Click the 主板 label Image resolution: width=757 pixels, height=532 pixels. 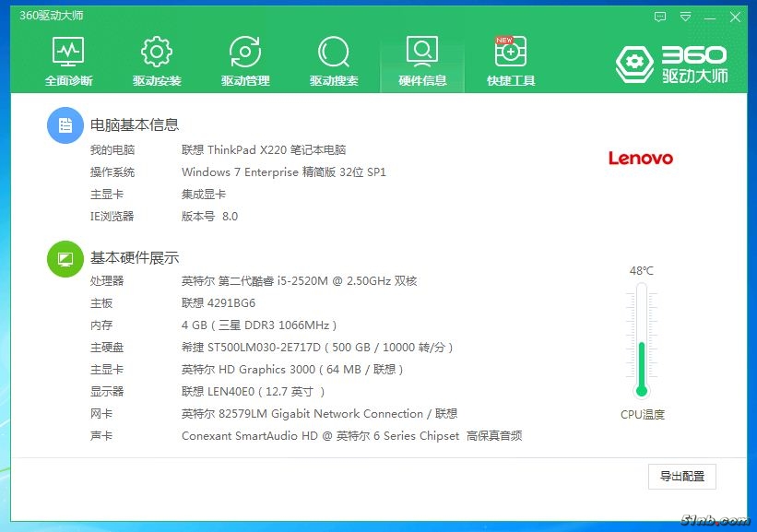[101, 303]
